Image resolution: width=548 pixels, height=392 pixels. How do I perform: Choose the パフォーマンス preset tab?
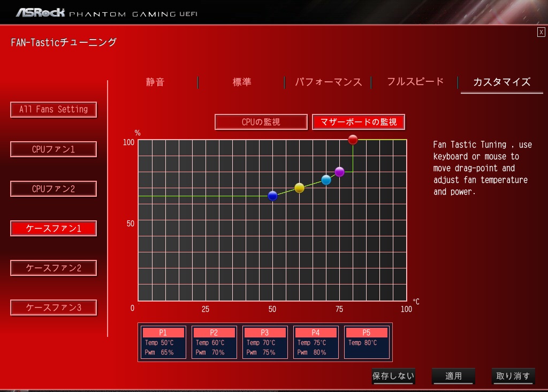(329, 82)
